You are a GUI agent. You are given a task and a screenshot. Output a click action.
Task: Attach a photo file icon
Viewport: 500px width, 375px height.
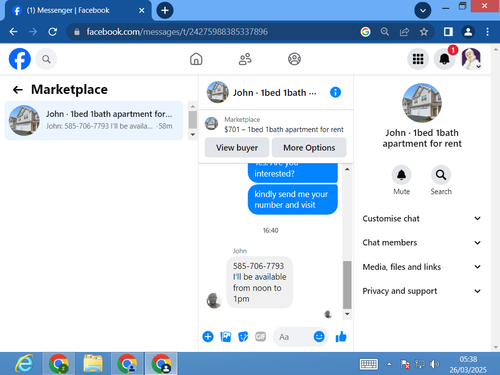pyautogui.click(x=226, y=337)
